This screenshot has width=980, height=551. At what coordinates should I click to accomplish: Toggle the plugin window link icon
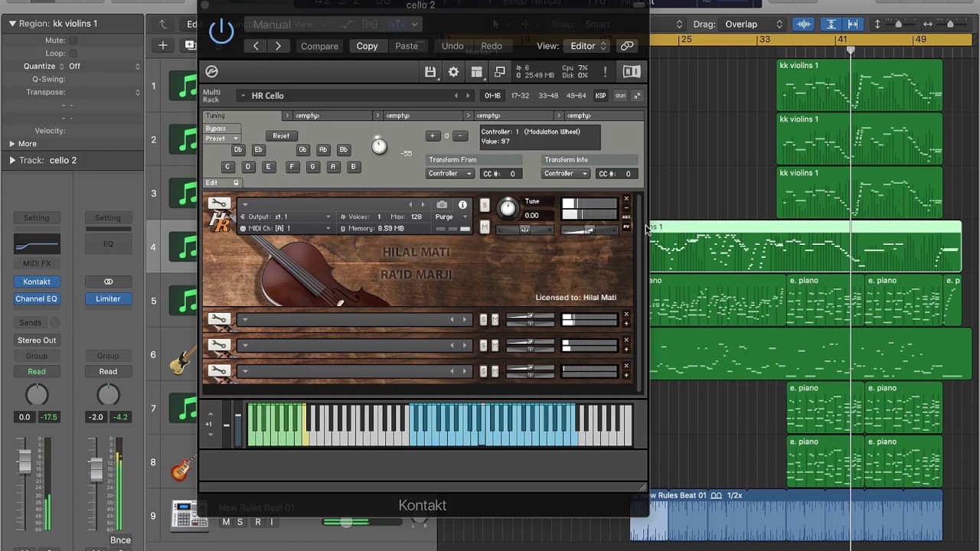coord(627,46)
